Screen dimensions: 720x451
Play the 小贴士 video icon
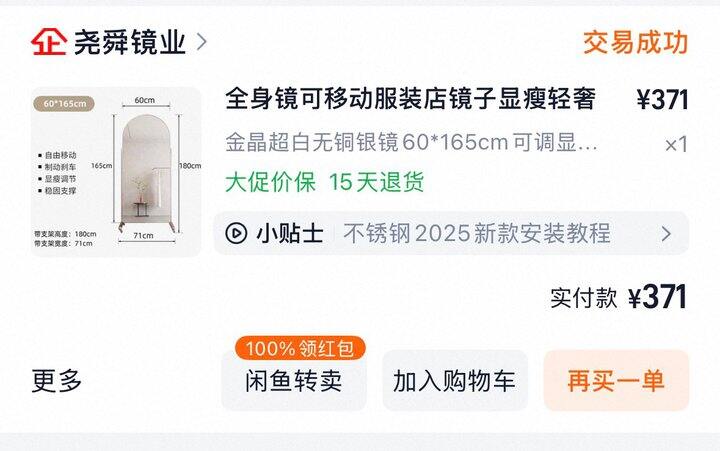pos(236,233)
